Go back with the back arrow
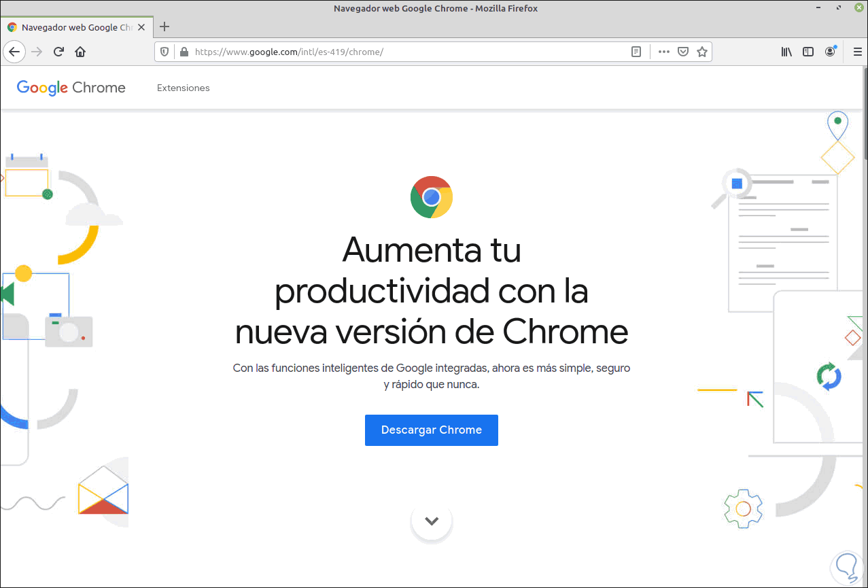 click(x=14, y=52)
